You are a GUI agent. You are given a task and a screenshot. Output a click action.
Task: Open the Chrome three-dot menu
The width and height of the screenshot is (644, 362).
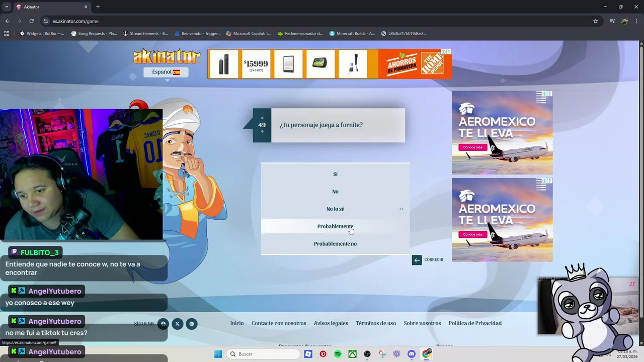(636, 21)
